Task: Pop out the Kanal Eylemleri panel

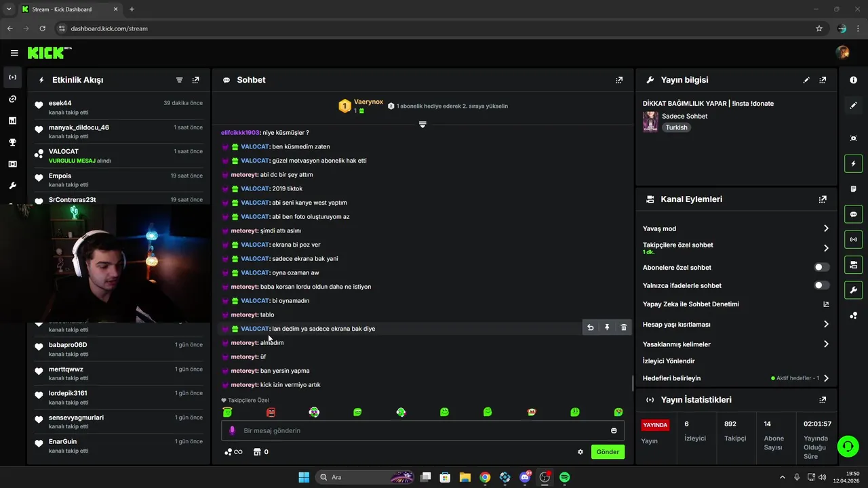Action: point(823,199)
